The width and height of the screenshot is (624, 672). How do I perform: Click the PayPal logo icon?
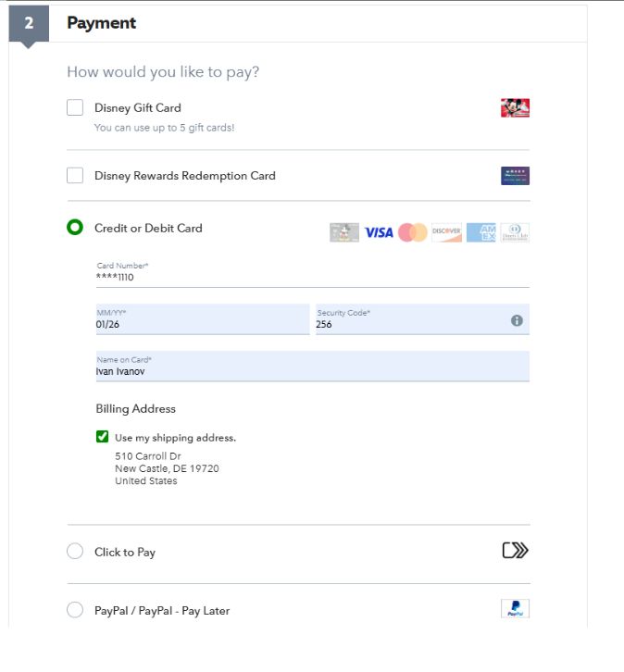tap(515, 609)
